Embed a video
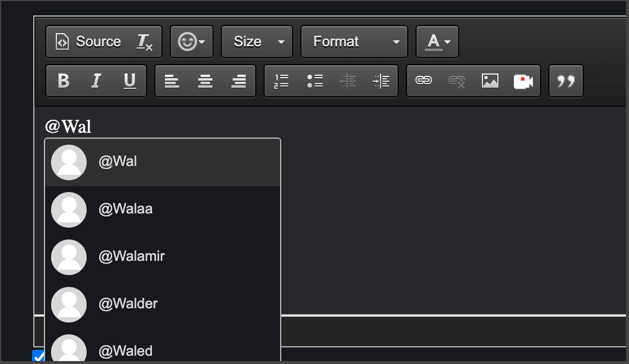Screen dimensions: 629x364 click(523, 81)
